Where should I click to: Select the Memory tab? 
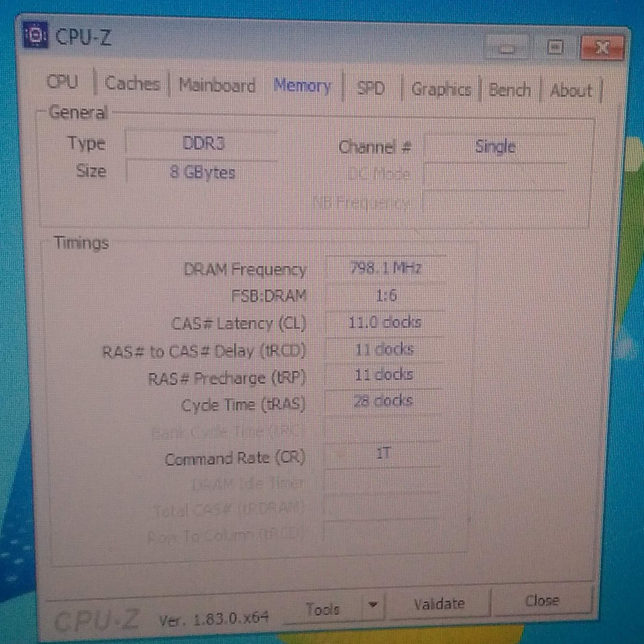[x=302, y=86]
